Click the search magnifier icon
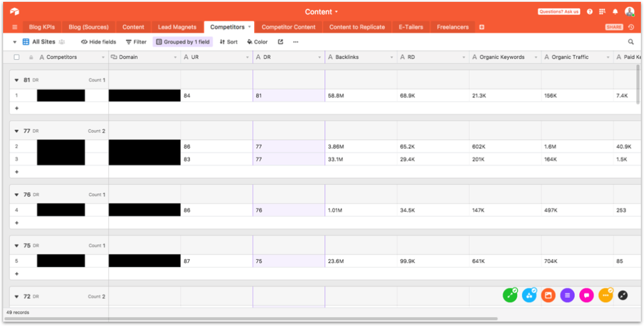The height and width of the screenshot is (326, 644). tap(631, 42)
